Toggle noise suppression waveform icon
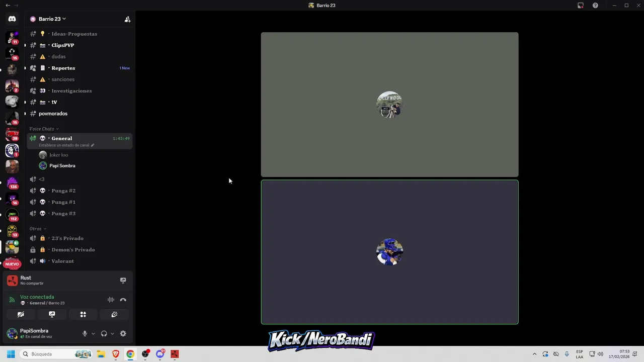The image size is (644, 362). coord(111,300)
